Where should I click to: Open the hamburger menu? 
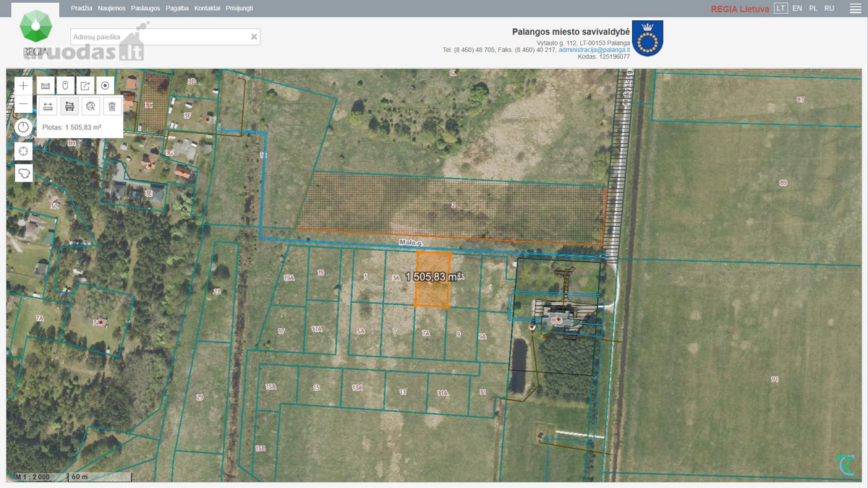[854, 8]
